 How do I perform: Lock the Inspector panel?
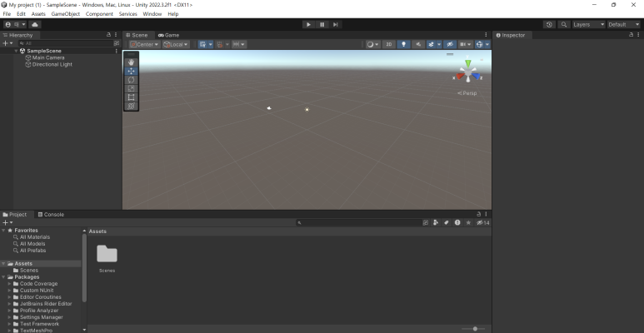coord(631,35)
